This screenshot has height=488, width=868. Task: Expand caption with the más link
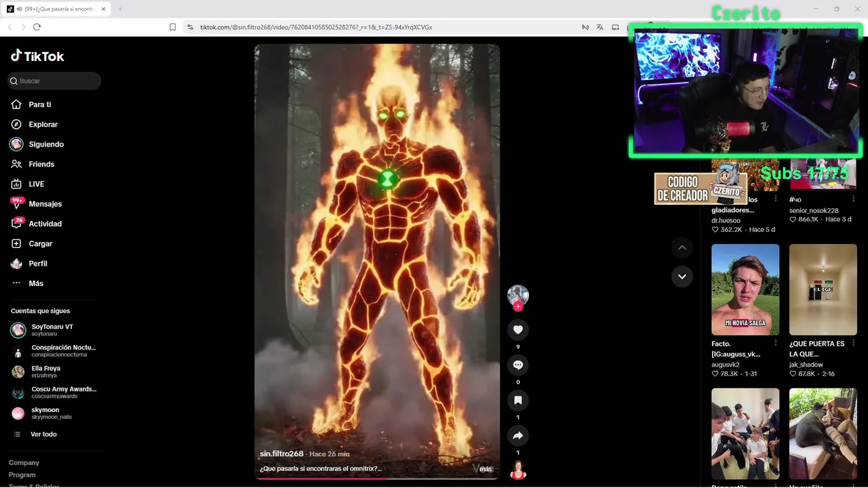[x=486, y=469]
